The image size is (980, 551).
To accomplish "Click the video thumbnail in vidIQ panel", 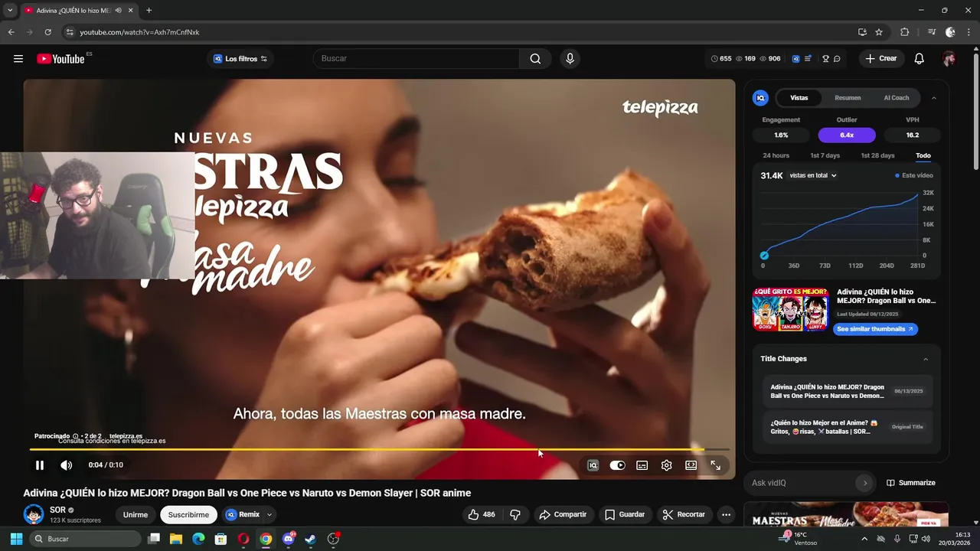I will (x=791, y=309).
